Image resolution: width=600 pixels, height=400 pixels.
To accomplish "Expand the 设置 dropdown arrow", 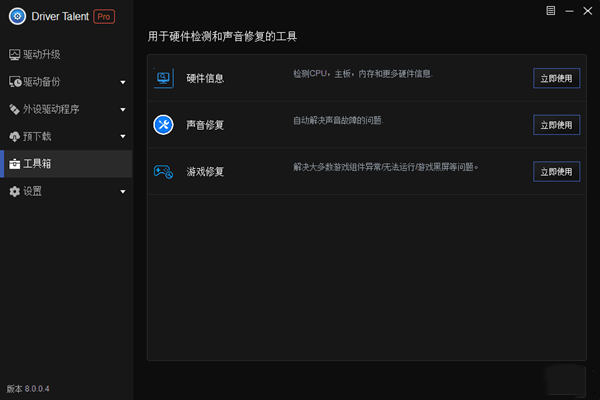I will point(123,192).
